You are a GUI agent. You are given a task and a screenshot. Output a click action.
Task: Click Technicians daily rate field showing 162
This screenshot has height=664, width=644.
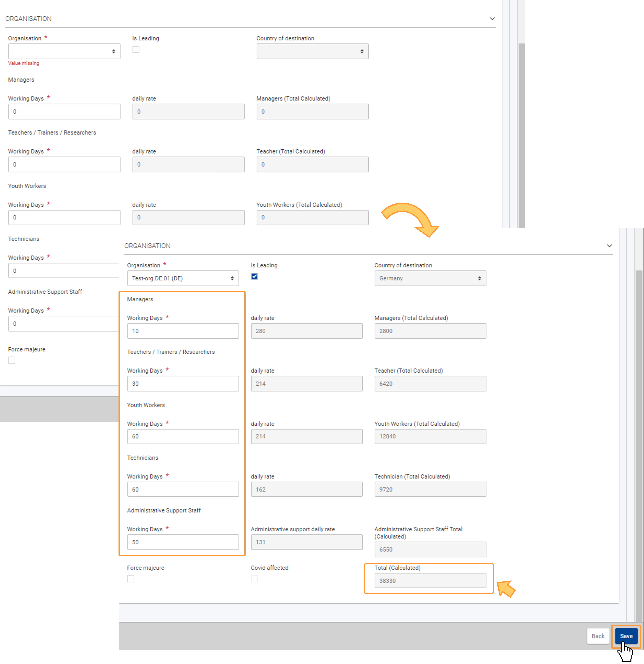tap(307, 489)
